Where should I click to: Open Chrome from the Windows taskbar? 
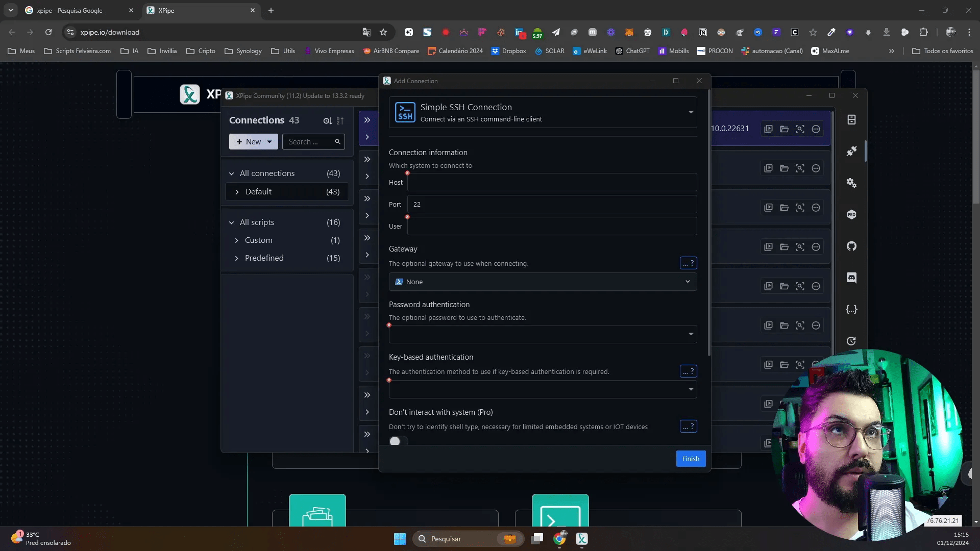560,539
